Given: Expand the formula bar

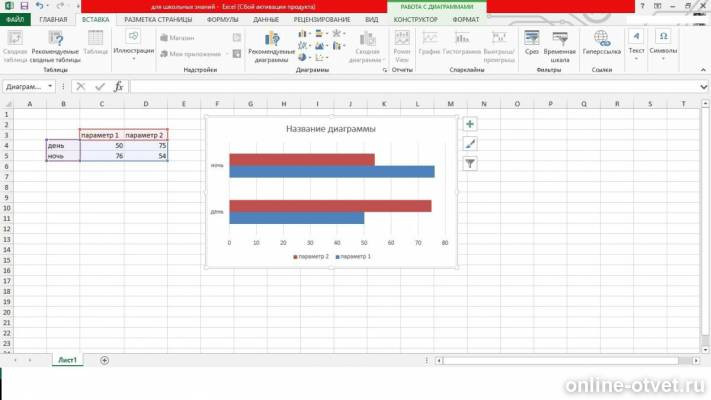Looking at the screenshot, I should pyautogui.click(x=703, y=86).
